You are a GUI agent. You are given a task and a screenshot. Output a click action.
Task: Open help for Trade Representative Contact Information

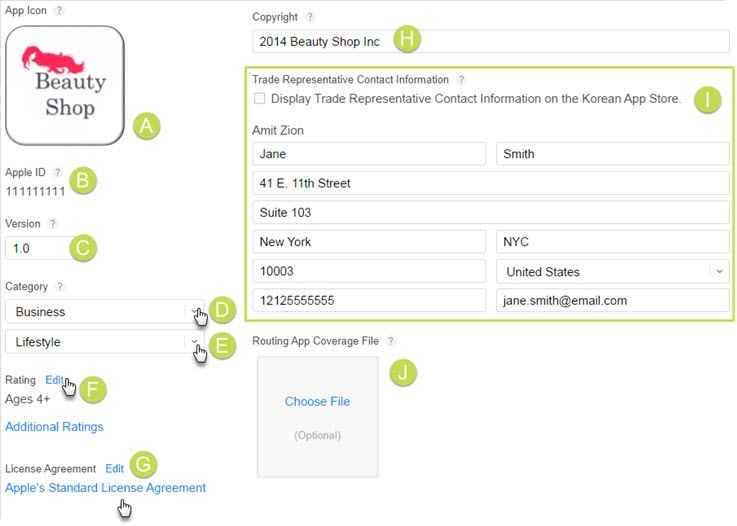click(461, 79)
